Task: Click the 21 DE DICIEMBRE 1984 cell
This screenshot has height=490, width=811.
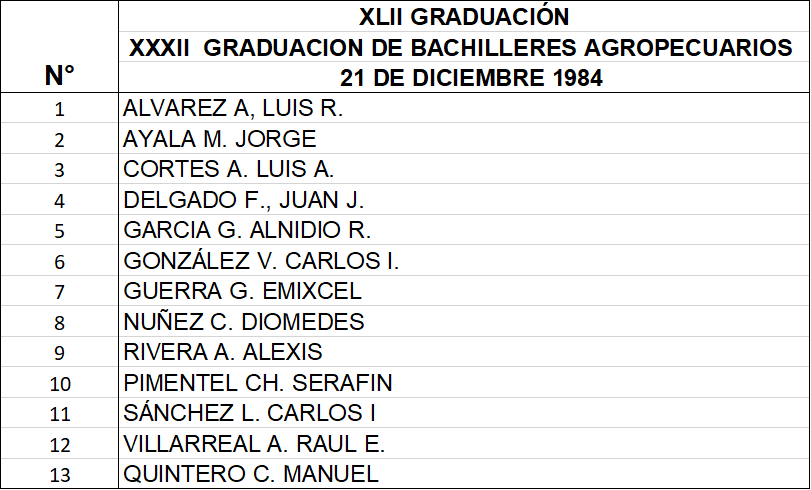Action: [x=464, y=78]
